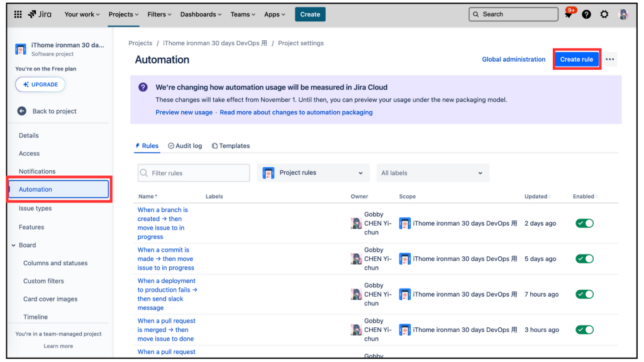This screenshot has height=362, width=644.
Task: Switch to the Templates tab
Action: point(231,146)
